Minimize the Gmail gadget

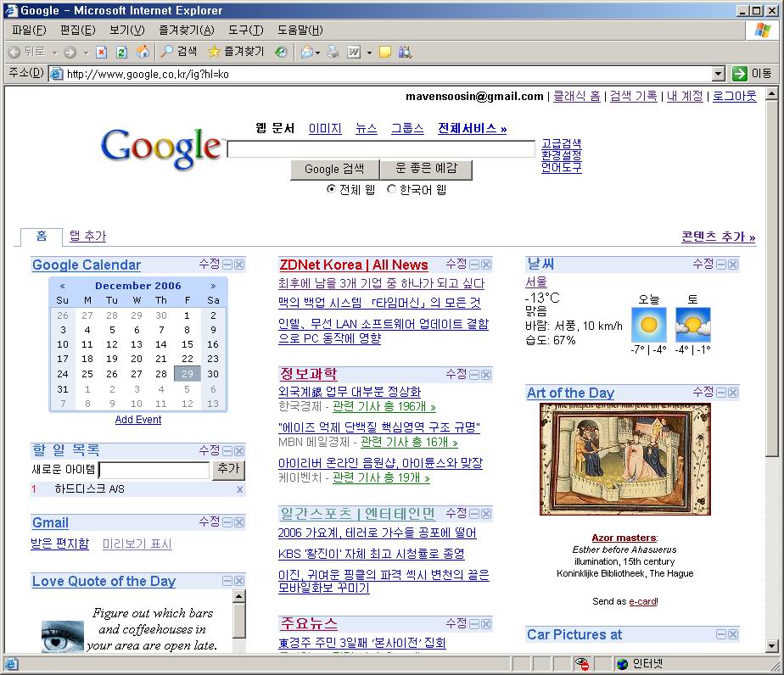click(x=227, y=522)
